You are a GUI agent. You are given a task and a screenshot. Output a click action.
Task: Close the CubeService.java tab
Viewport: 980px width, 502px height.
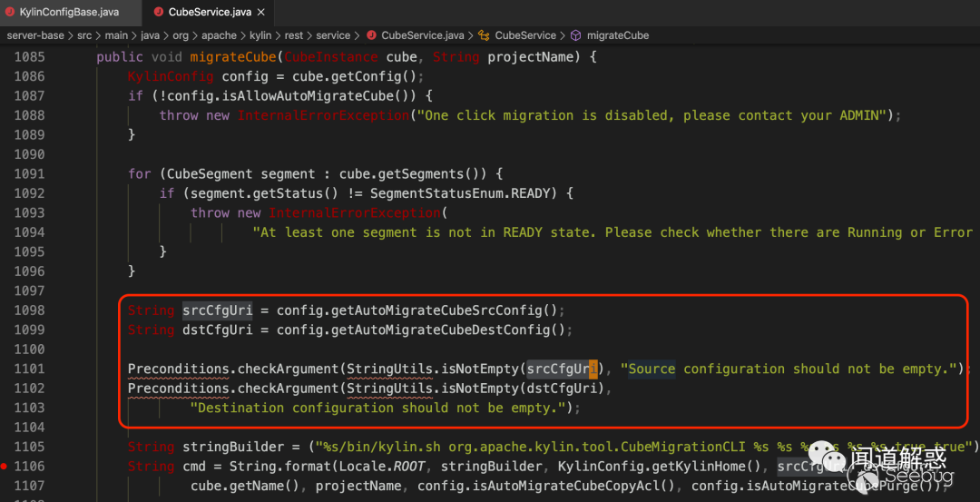(x=260, y=12)
